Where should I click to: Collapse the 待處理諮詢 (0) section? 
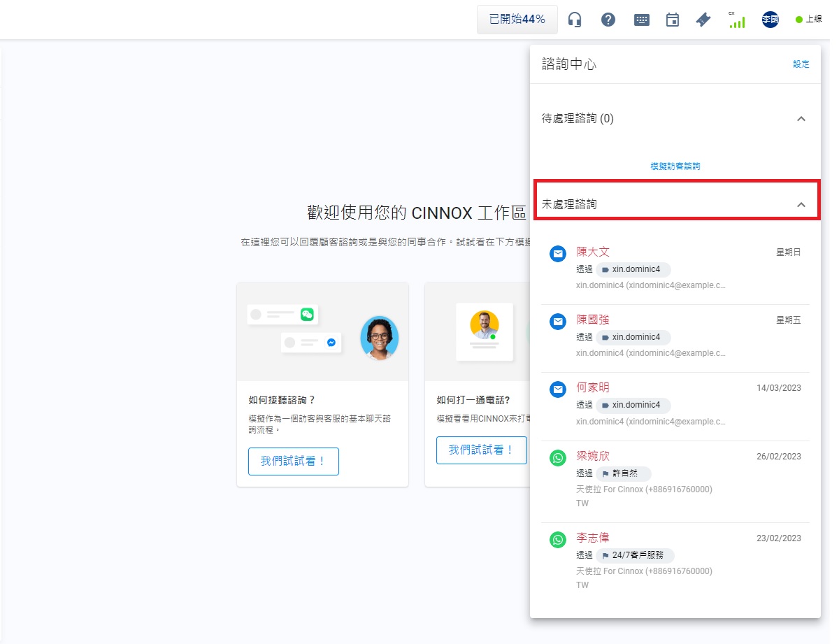click(801, 119)
